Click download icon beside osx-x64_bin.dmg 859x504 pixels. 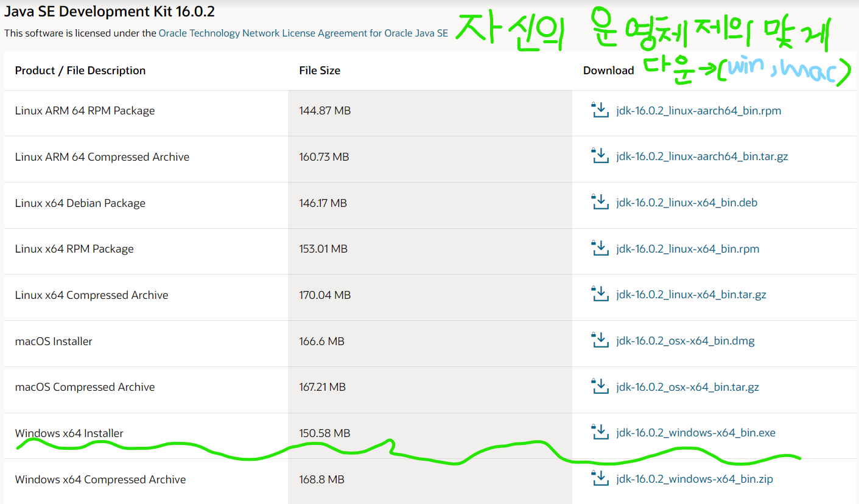point(600,340)
